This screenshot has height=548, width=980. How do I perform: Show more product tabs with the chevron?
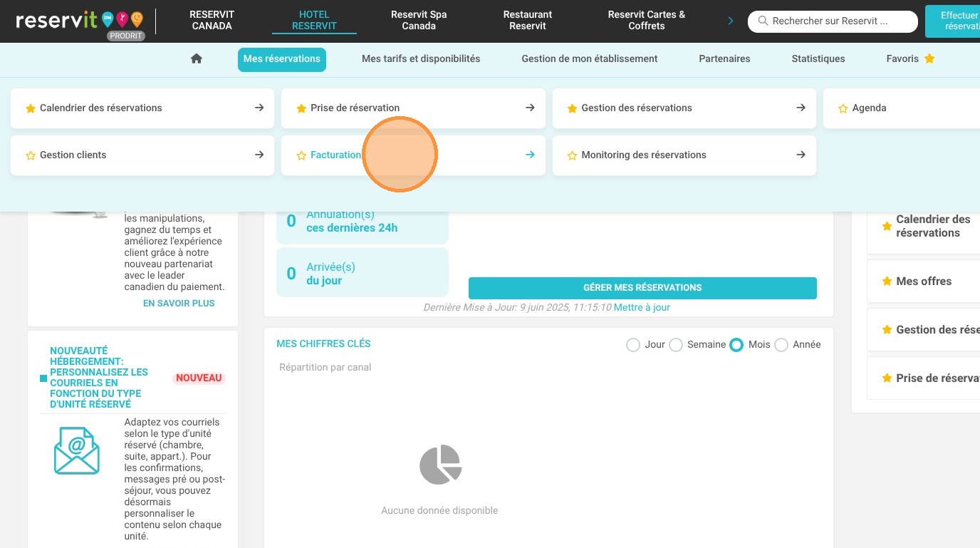[730, 21]
